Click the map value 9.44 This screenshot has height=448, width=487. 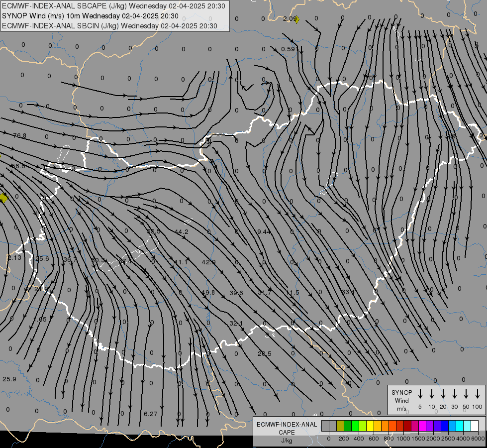click(264, 231)
